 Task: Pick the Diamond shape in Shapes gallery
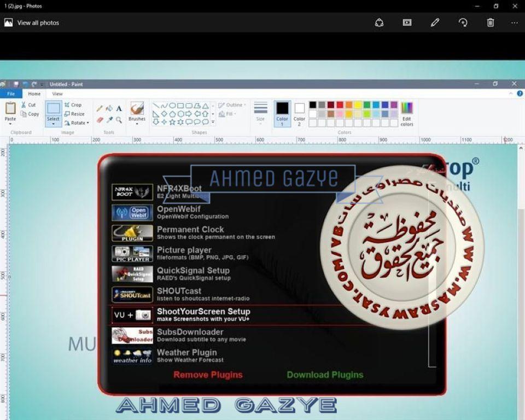[x=164, y=114]
